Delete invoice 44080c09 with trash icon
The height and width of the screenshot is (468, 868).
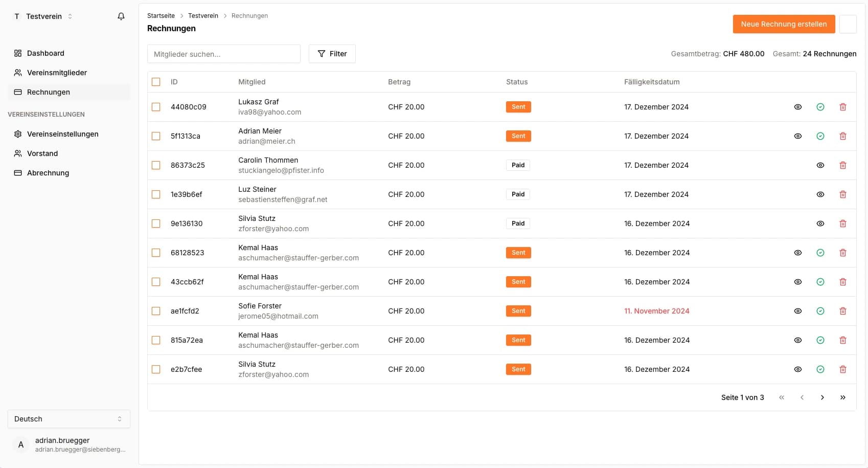(x=843, y=107)
